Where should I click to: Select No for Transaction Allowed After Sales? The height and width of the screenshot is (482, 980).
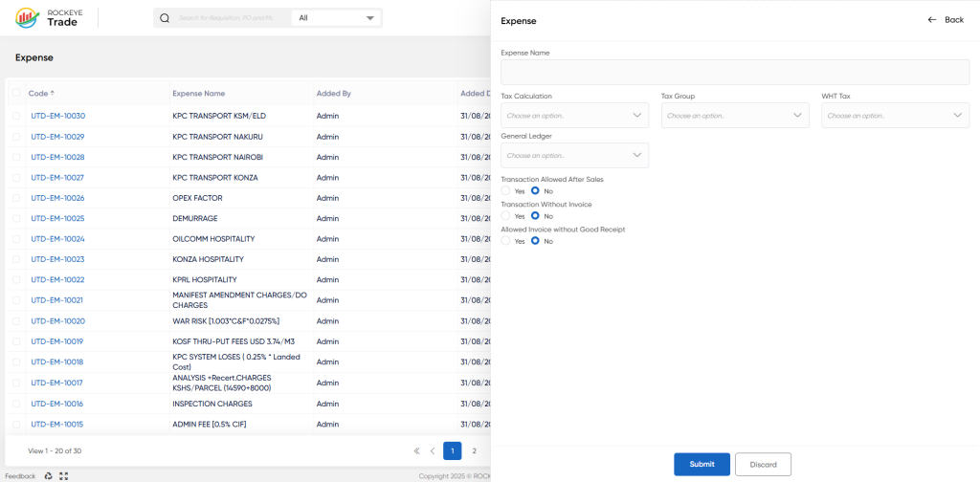535,190
